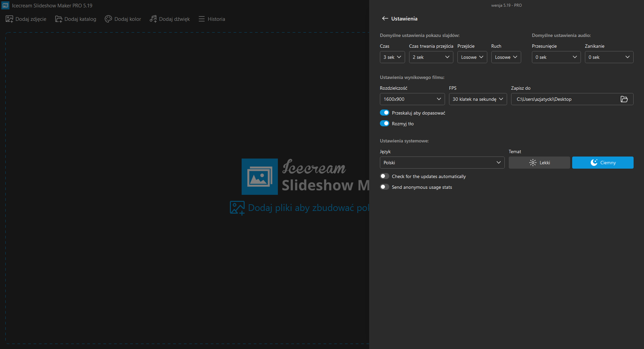The height and width of the screenshot is (349, 644).
Task: Open the Język Polski dropdown
Action: coord(442,163)
